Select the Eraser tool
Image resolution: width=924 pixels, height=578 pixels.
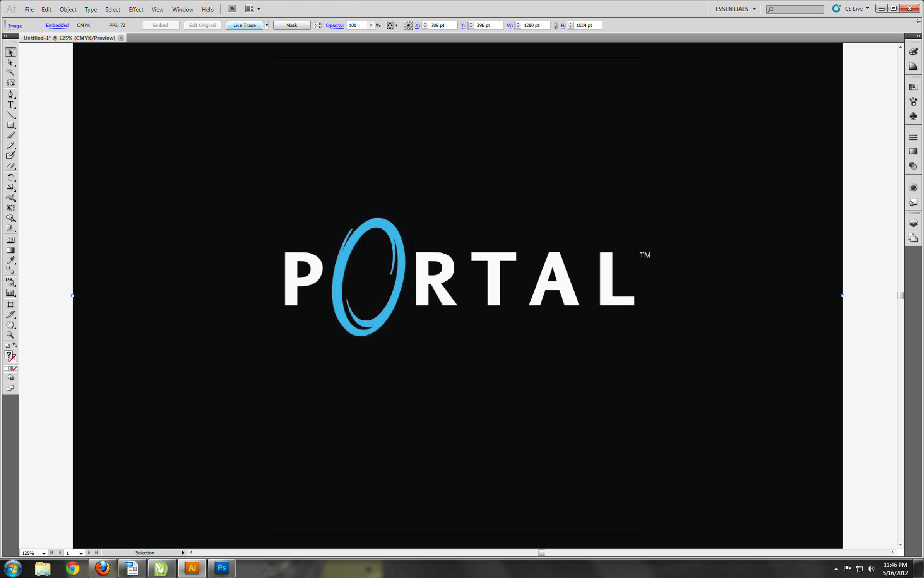[11, 165]
